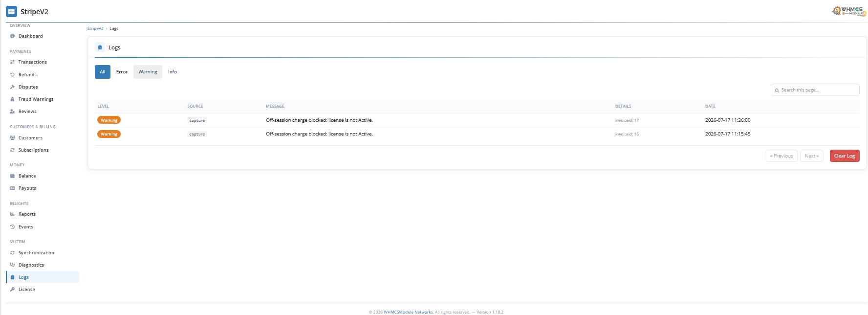Click the StripeV2 title text
Viewport: 868px width, 315px height.
pyautogui.click(x=34, y=12)
